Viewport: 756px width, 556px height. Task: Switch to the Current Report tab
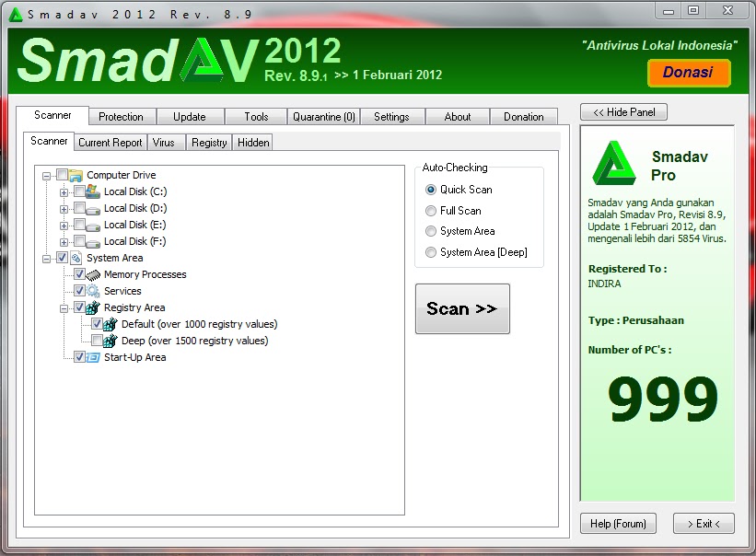[110, 142]
